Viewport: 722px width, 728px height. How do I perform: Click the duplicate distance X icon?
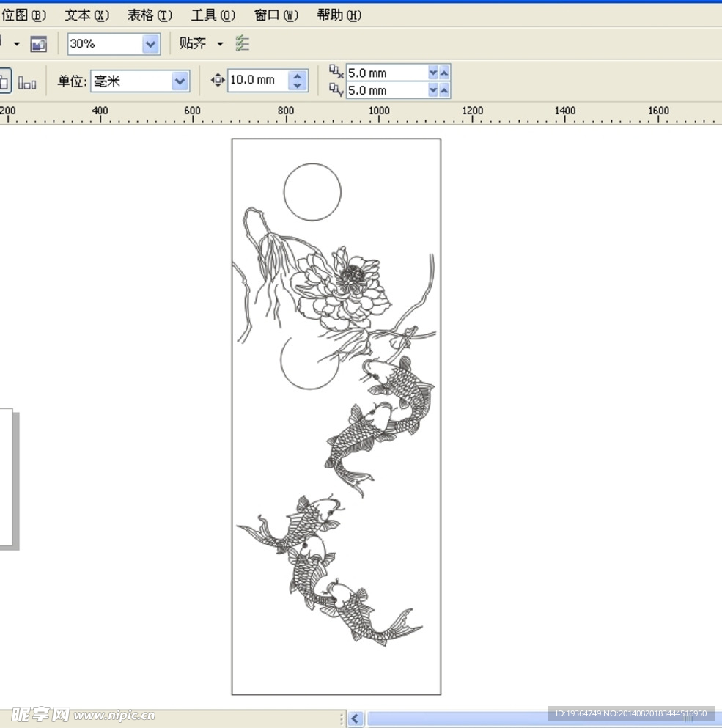[336, 71]
